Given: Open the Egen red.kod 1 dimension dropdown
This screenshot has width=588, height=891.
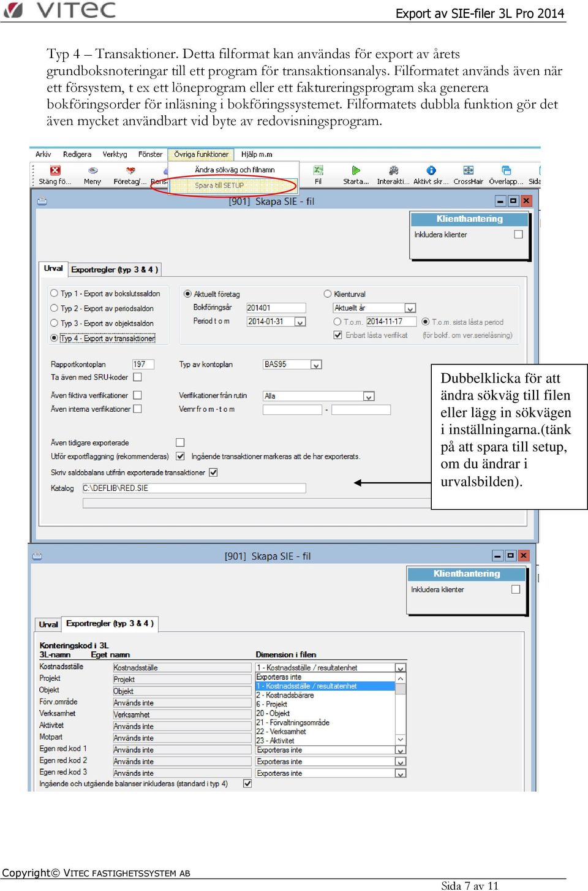Looking at the screenshot, I should (401, 750).
